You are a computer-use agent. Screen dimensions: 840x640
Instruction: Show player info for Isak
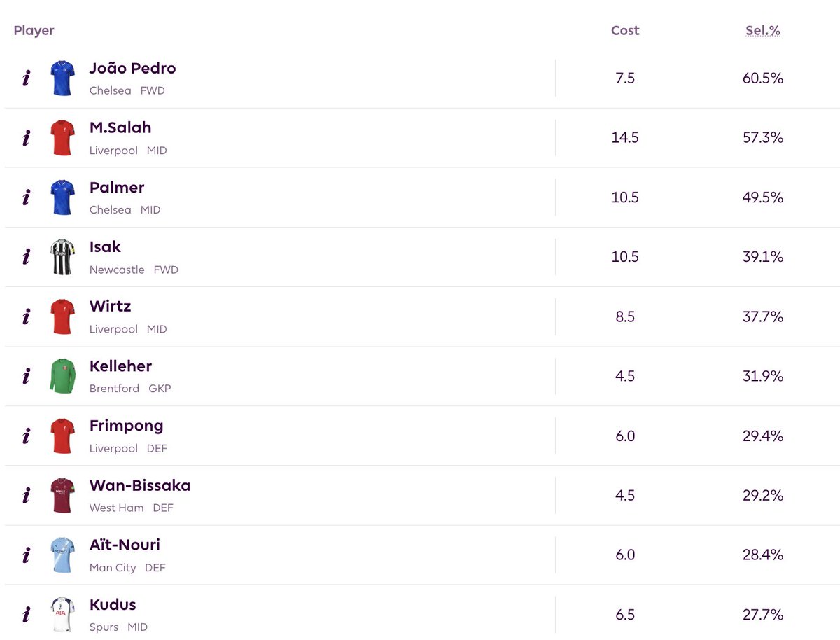[x=27, y=257]
